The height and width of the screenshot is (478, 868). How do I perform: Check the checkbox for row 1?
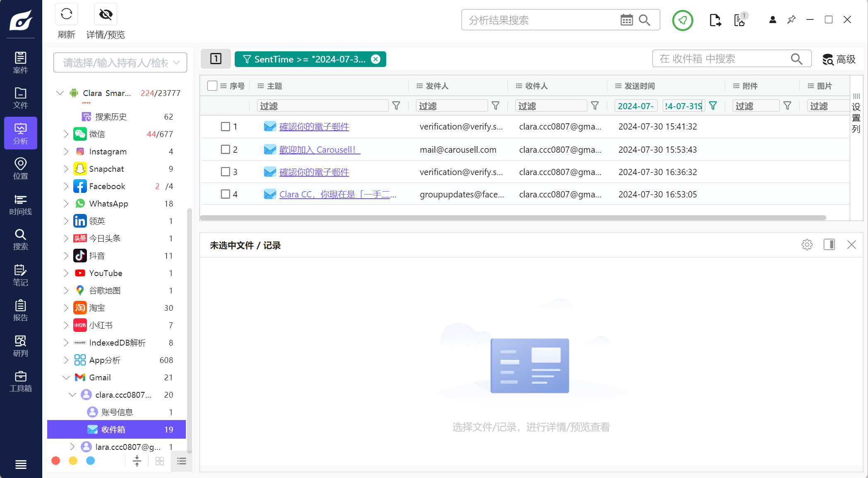point(225,127)
